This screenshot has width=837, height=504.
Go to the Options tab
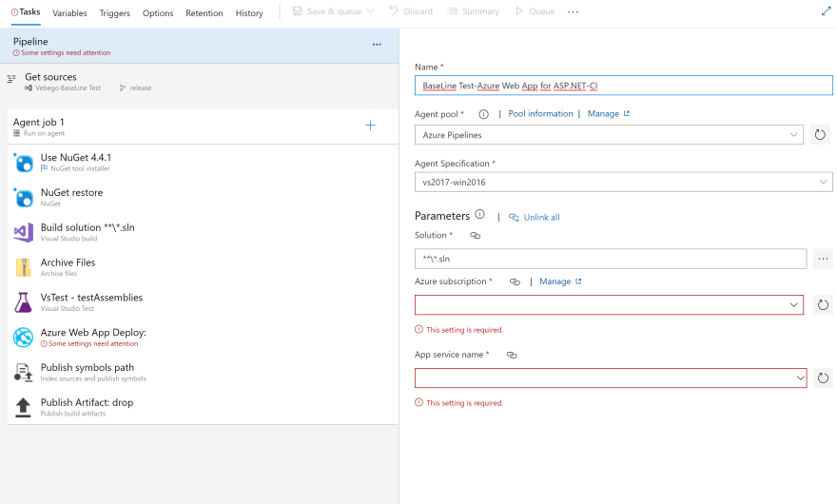coord(158,12)
